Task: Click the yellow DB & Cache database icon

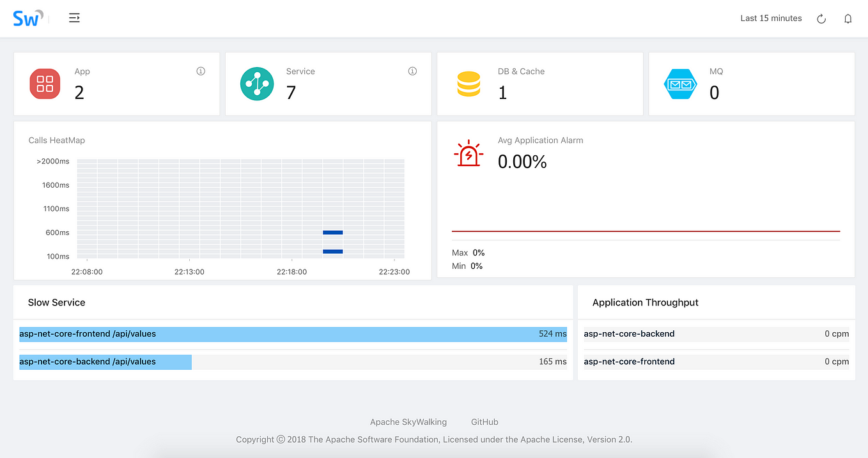Action: [469, 84]
